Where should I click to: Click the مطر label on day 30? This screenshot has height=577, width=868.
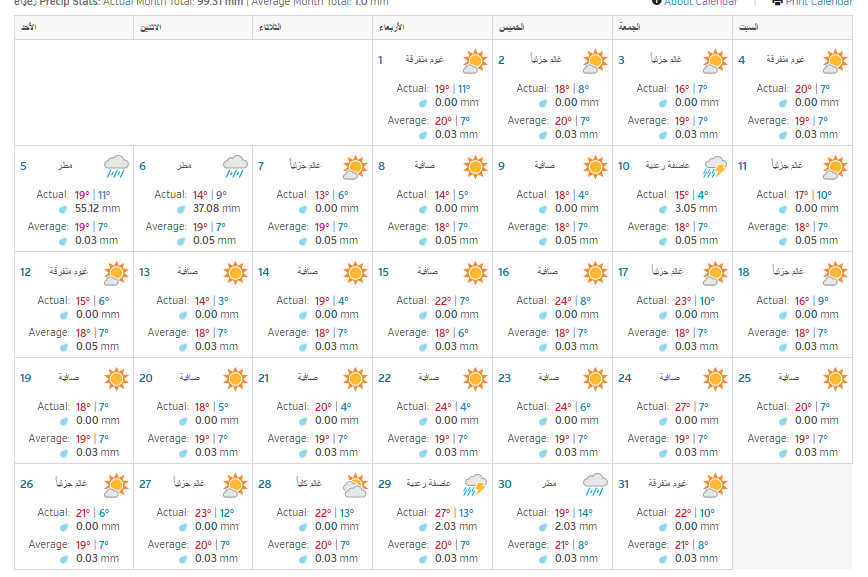point(549,484)
